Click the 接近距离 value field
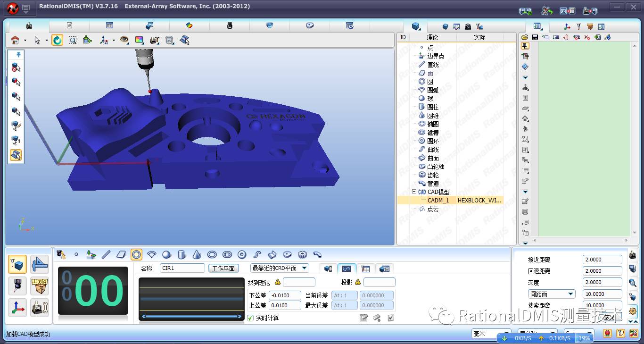This screenshot has width=644, height=344. click(603, 260)
